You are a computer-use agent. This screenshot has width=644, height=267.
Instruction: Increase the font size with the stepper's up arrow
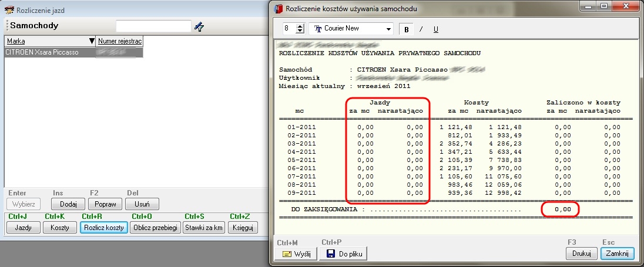(x=300, y=26)
